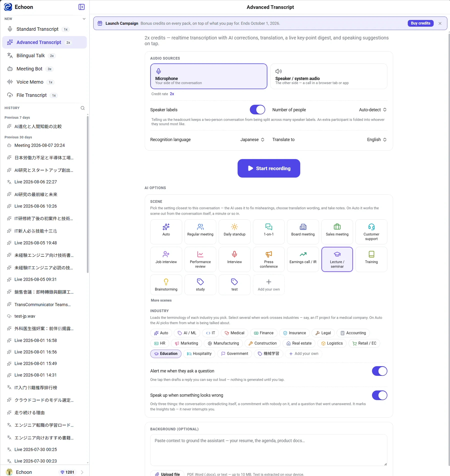Open Recognition language Japanese dropdown
The height and width of the screenshot is (476, 450).
pos(252,140)
